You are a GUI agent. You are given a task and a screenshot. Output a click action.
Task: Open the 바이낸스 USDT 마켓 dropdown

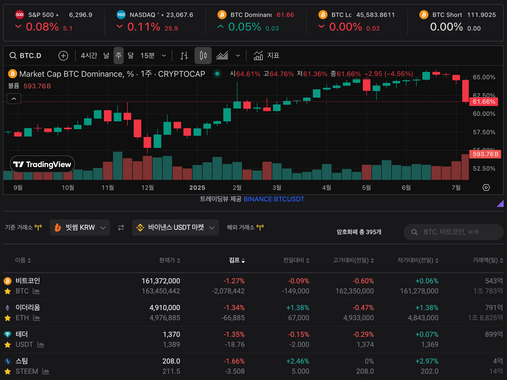coord(175,228)
